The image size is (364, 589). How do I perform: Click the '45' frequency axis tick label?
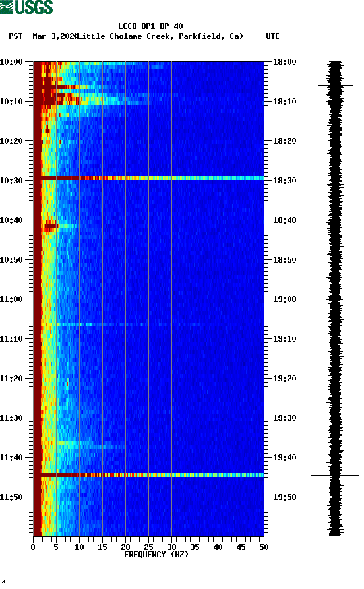click(241, 547)
